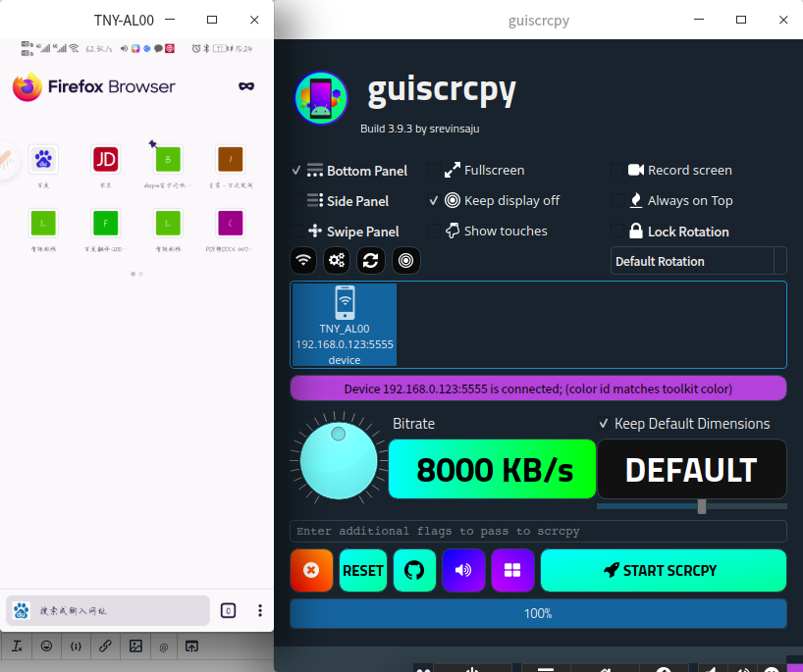Click the red X abort button
Viewport: 803px width, 672px height.
click(311, 570)
